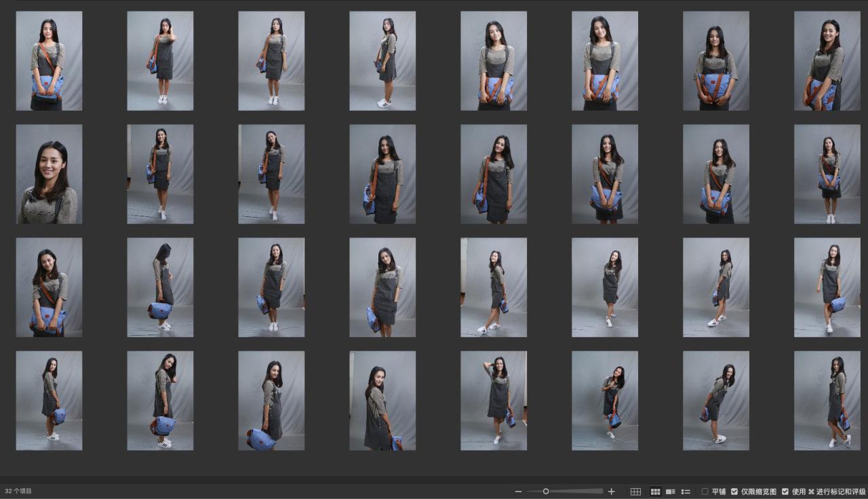
Task: Switch to list view layout
Action: pos(686,492)
